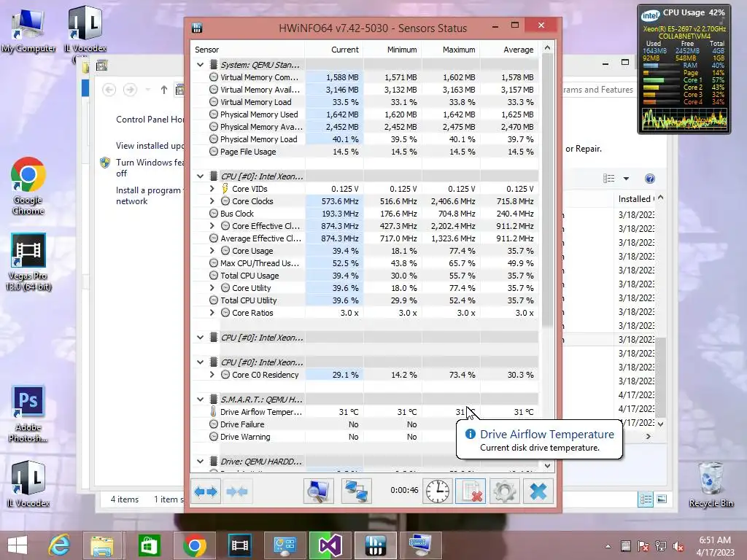Image resolution: width=747 pixels, height=560 pixels.
Task: Expand the Core Clocks row
Action: [212, 201]
